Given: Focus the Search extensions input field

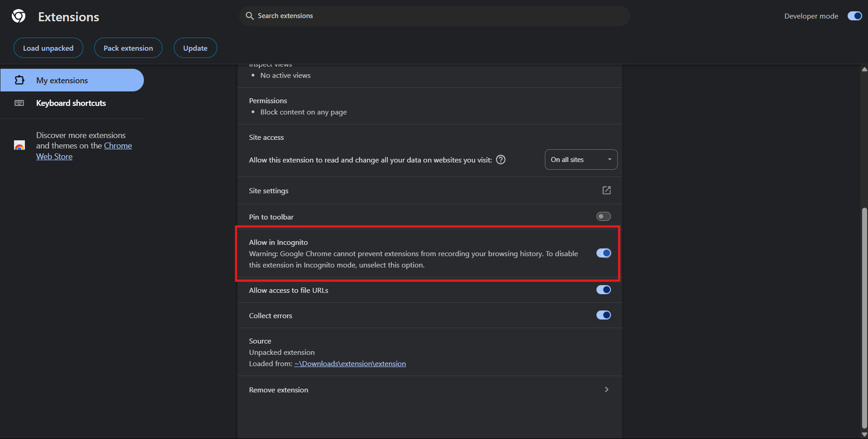Looking at the screenshot, I should [x=434, y=16].
